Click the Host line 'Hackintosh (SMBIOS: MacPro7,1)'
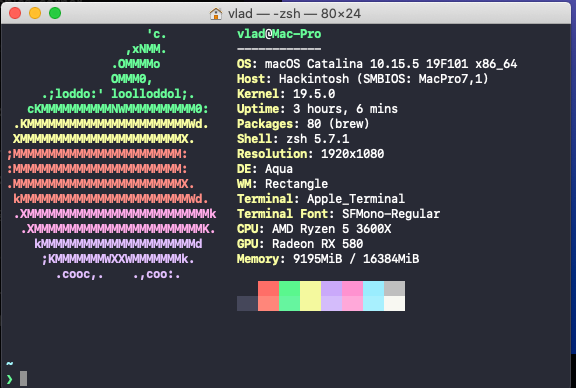 (363, 79)
